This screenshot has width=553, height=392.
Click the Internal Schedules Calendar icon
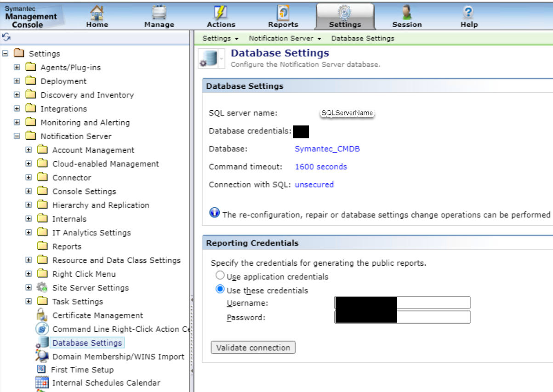(42, 382)
